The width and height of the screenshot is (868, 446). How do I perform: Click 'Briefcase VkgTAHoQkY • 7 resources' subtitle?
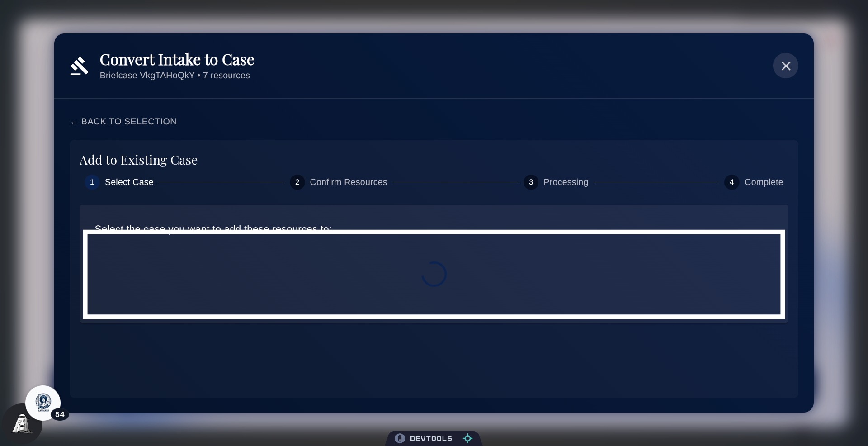pos(175,76)
